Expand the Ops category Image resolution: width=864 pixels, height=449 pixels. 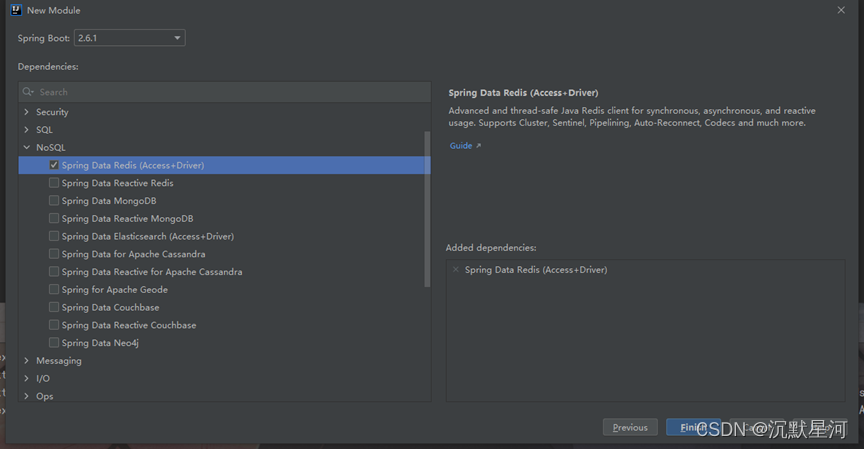26,396
